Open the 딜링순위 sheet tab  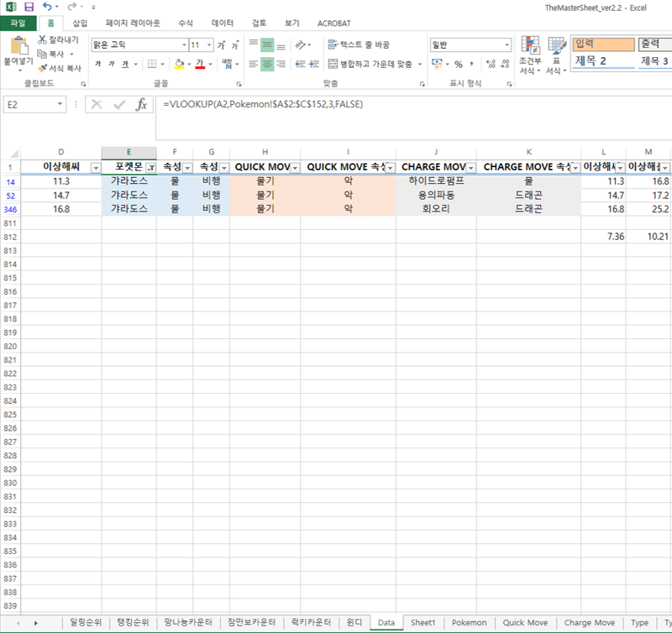tap(86, 622)
